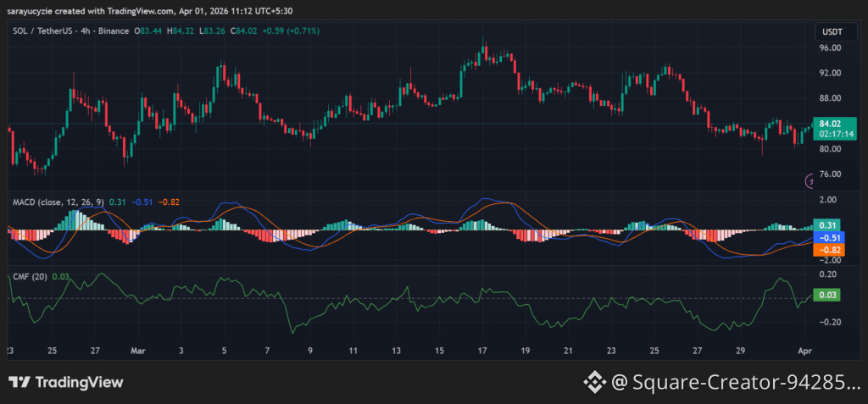This screenshot has width=868, height=404.
Task: Click the green 84.02 current price label
Action: (x=831, y=125)
